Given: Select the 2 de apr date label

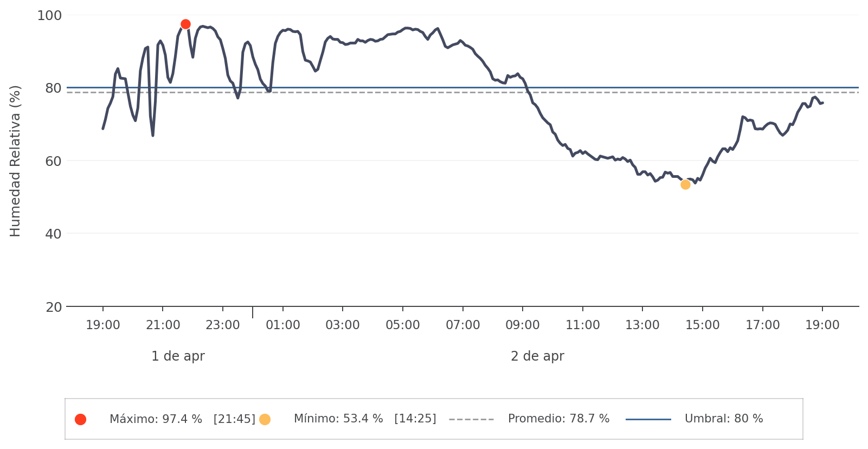Looking at the screenshot, I should (537, 356).
